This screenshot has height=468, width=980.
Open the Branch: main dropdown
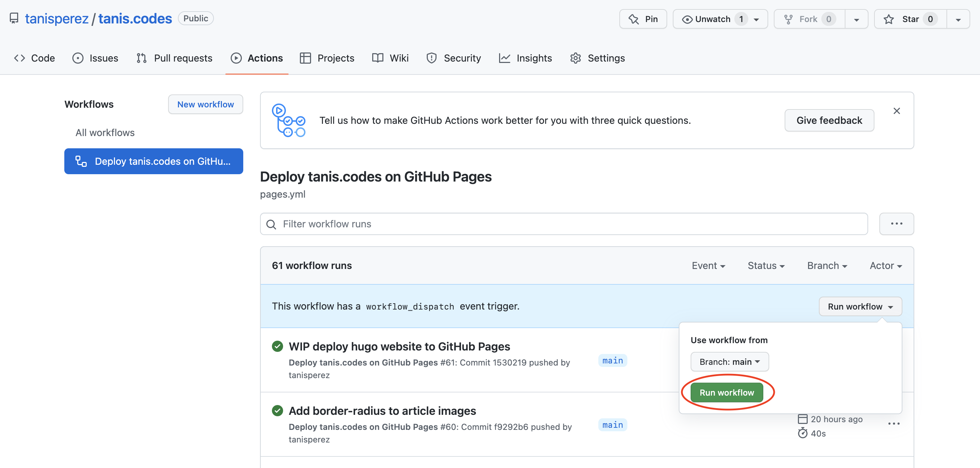click(x=729, y=362)
